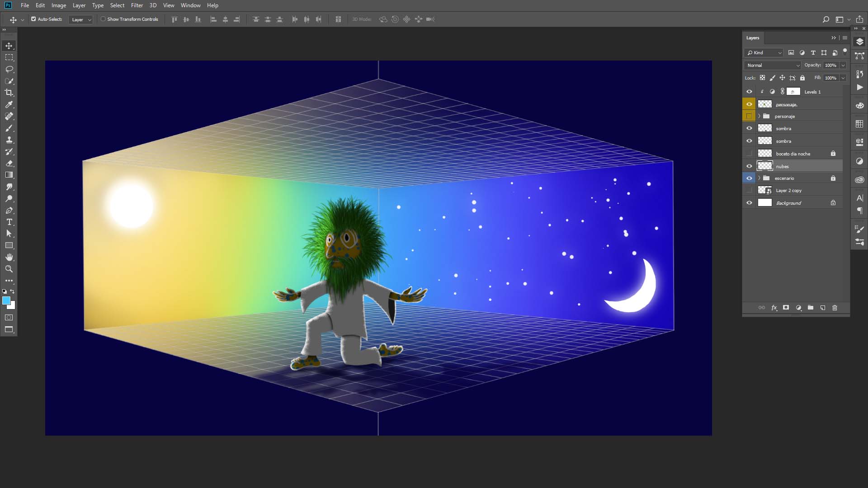The width and height of the screenshot is (868, 488).
Task: Click the add layer mask icon
Action: click(x=786, y=308)
